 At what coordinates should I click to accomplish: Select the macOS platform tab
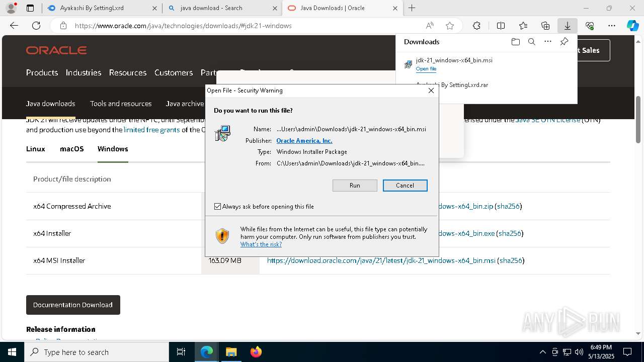click(x=72, y=149)
